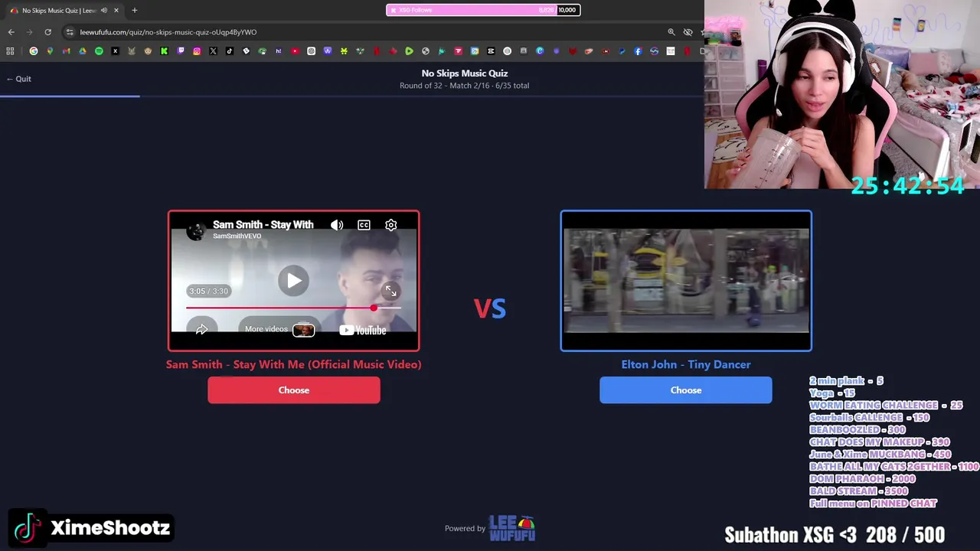Open Lee Wufufu logo link

[x=512, y=528]
